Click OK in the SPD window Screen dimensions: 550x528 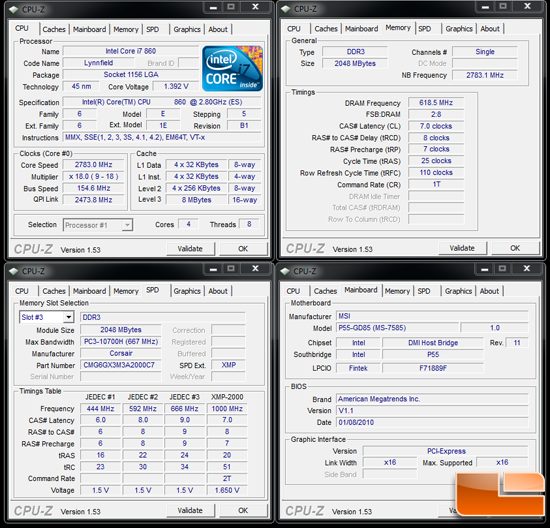243,510
